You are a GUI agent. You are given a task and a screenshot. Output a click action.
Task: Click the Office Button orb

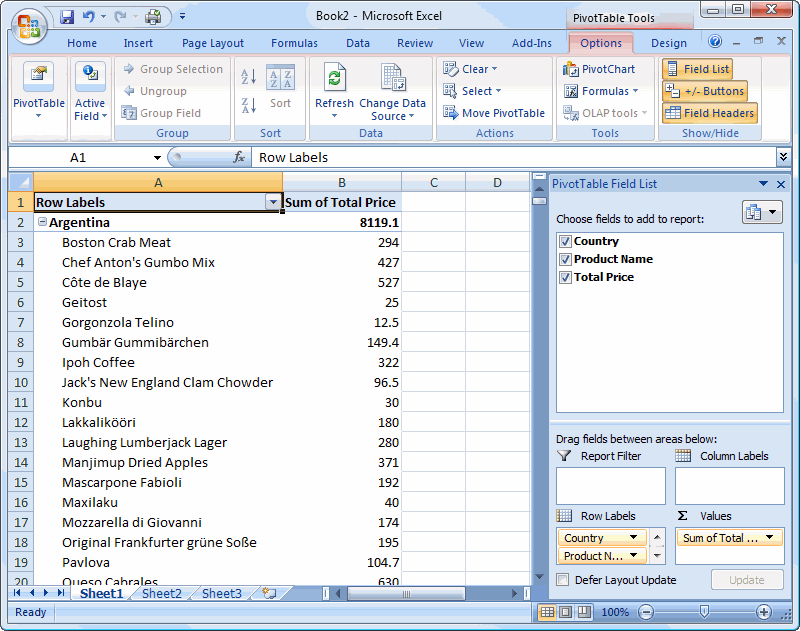29,27
